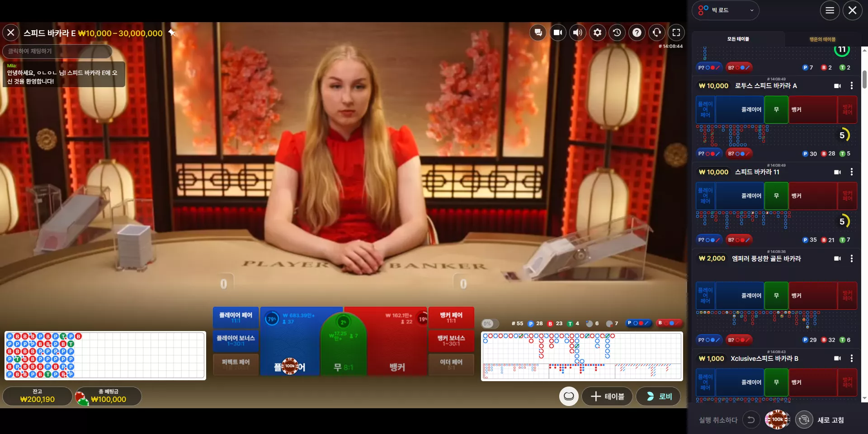Bet 뱅커 on 로투스 스피드 바카라 A

[x=813, y=109]
